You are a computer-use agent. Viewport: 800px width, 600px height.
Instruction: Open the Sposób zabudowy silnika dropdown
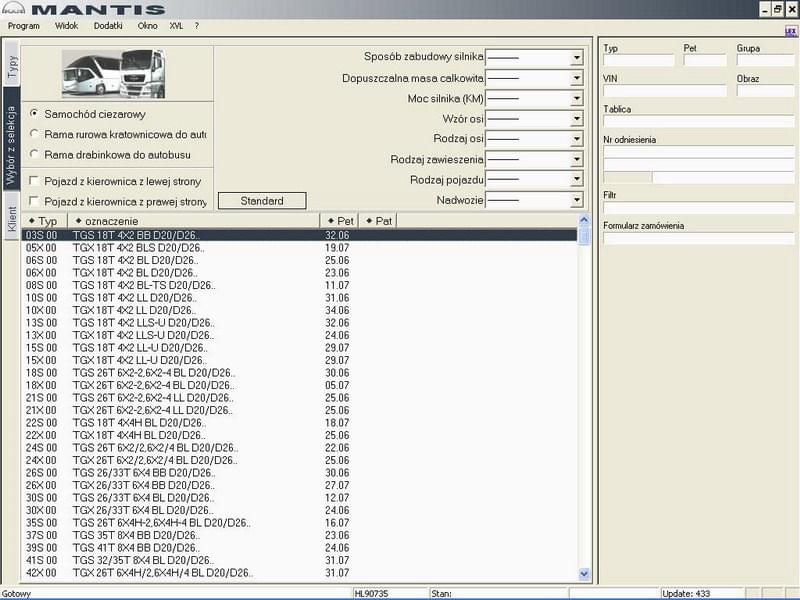point(577,58)
